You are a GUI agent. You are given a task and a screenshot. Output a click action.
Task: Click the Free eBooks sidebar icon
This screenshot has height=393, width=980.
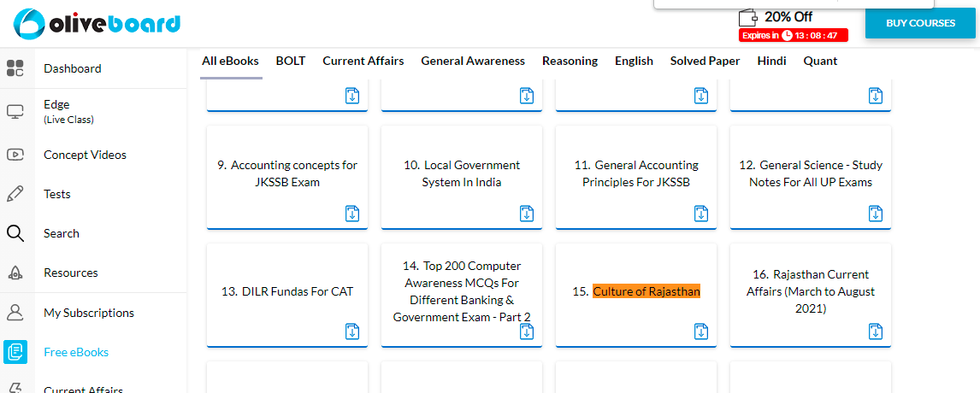15,352
